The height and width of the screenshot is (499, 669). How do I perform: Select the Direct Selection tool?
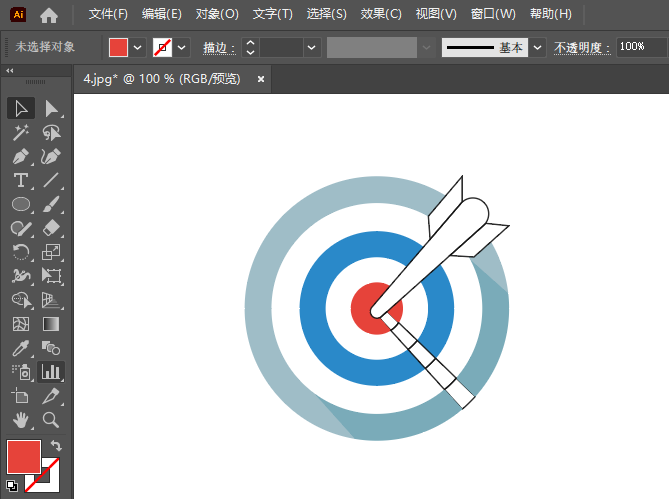52,108
